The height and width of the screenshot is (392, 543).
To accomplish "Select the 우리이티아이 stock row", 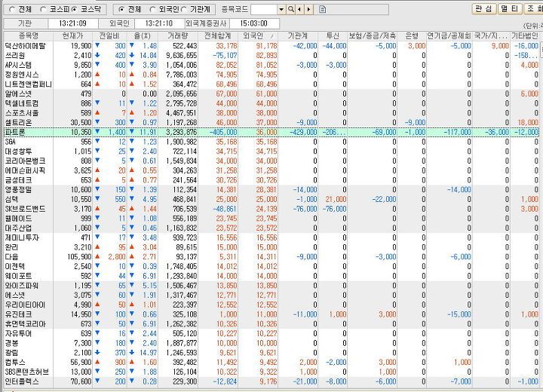I will pos(271,305).
